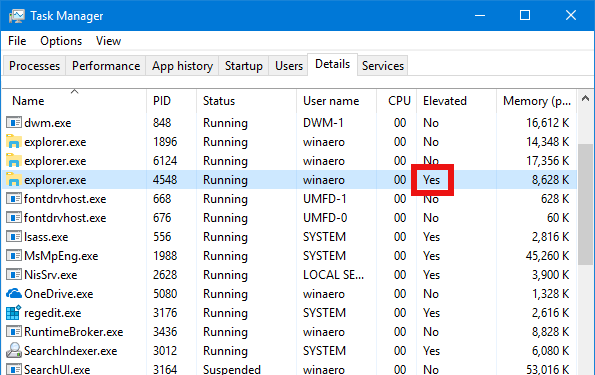Select the MsMpEng.exe process icon

click(14, 255)
